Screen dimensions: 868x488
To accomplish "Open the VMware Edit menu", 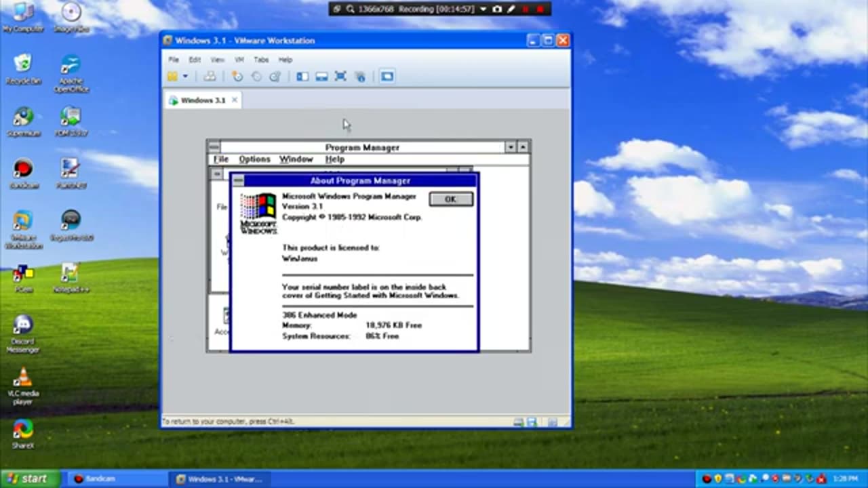I will (195, 60).
